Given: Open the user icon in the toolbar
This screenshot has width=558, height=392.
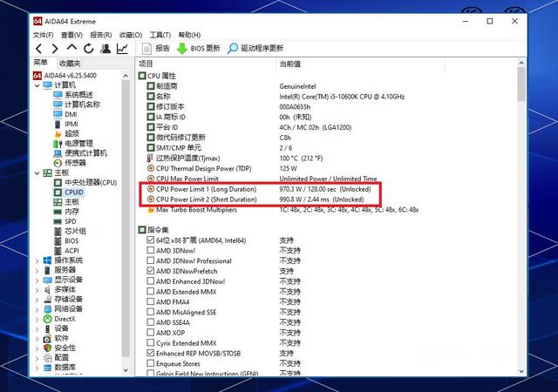Looking at the screenshot, I should tap(105, 49).
